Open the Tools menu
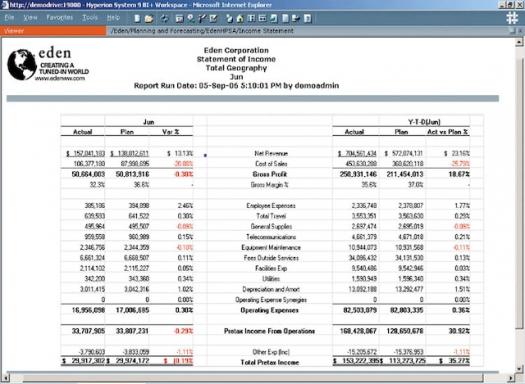The image size is (525, 384). (x=90, y=17)
